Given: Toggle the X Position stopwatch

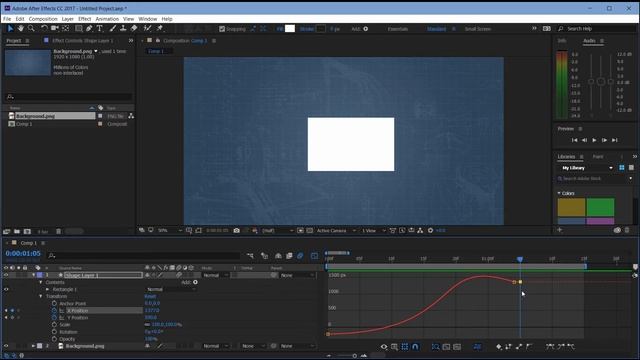Looking at the screenshot, I should tap(54, 311).
